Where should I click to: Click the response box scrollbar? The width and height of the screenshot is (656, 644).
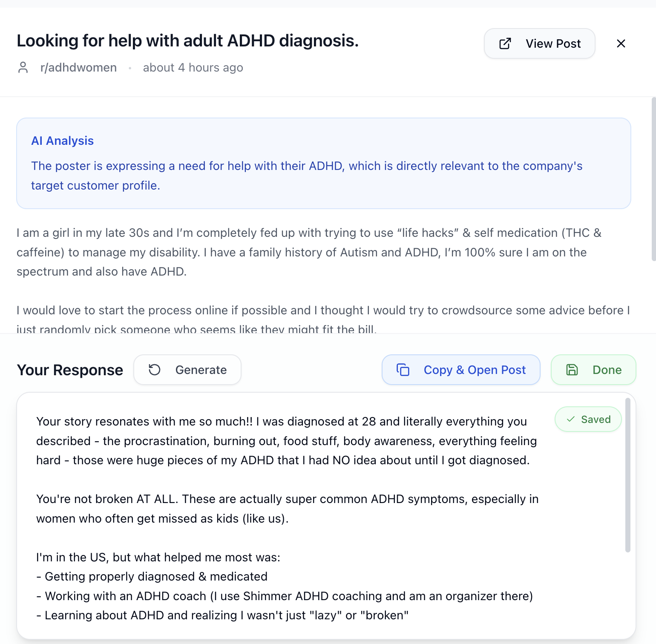point(627,475)
